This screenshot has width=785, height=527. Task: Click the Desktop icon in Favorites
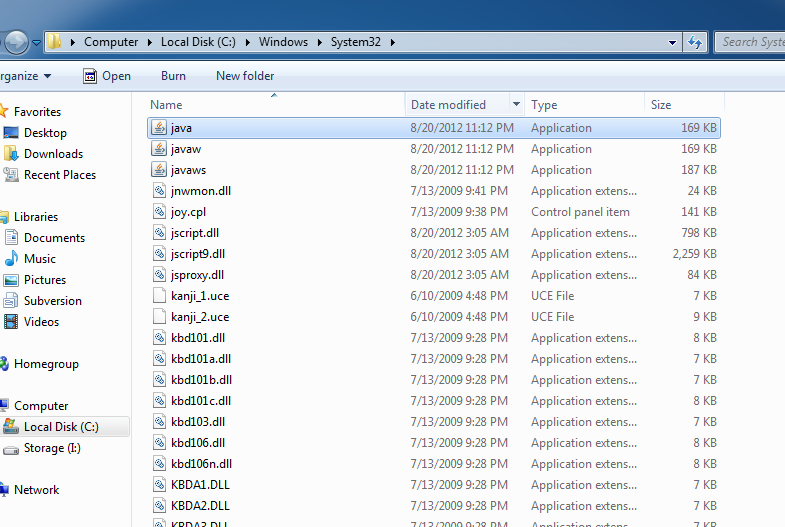coord(11,133)
